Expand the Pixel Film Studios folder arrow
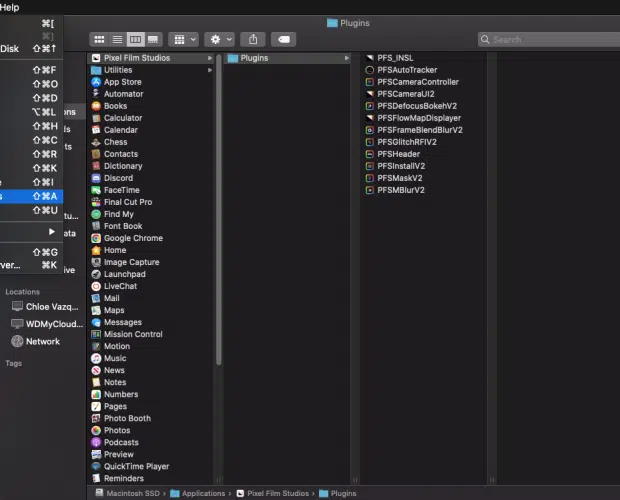Screen dimensions: 620x500 tap(210, 58)
